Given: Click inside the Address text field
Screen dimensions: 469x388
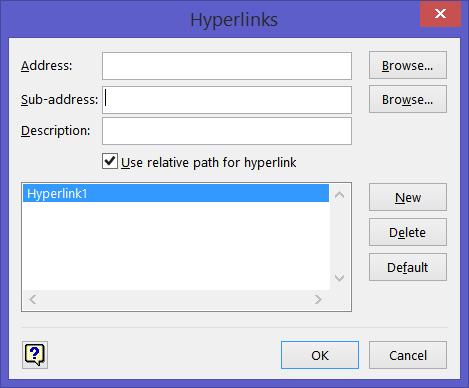Looking at the screenshot, I should [227, 66].
